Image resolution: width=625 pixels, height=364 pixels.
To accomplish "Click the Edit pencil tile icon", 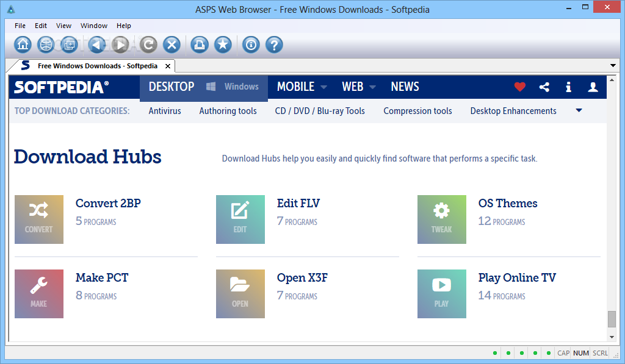I will point(240,219).
